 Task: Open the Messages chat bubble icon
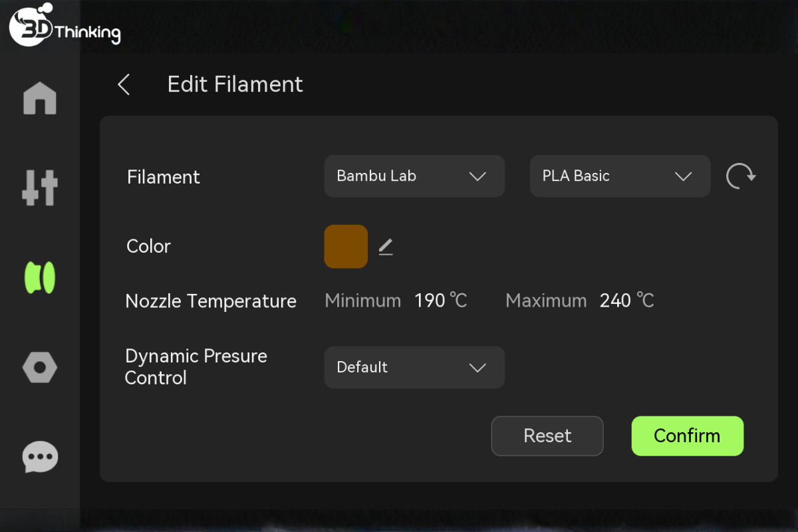click(40, 458)
